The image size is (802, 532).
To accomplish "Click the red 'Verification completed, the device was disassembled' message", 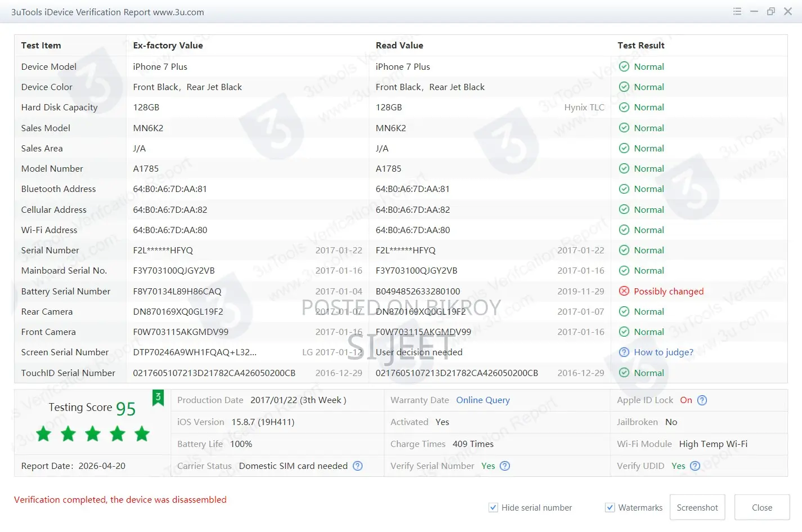I will (120, 500).
